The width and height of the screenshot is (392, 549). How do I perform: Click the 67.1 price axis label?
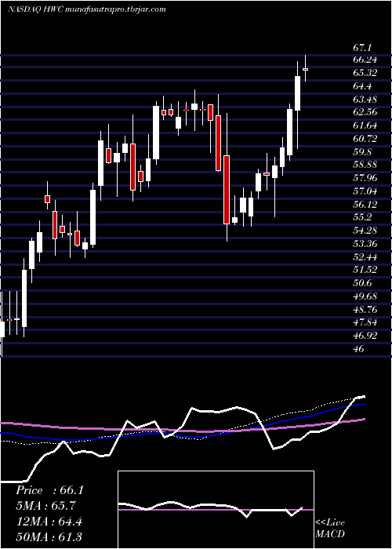363,47
